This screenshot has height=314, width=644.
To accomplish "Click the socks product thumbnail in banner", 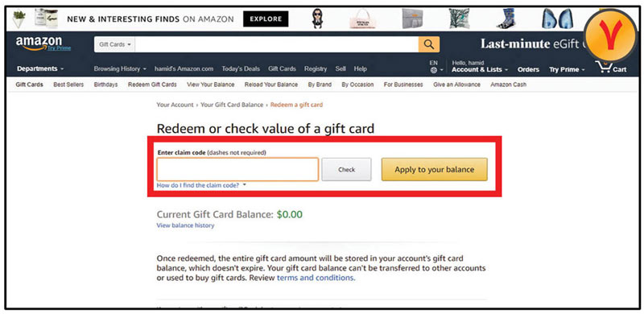I will tap(506, 19).
